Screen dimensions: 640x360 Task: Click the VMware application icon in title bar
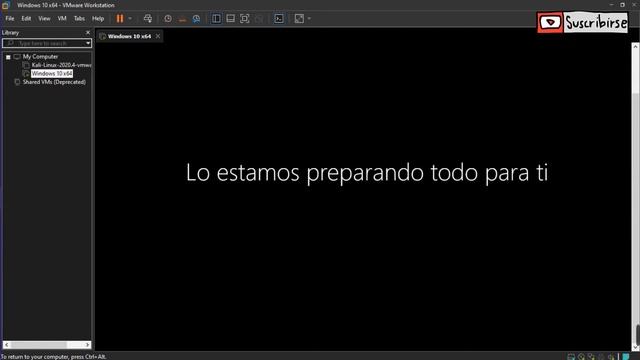(x=5, y=5)
